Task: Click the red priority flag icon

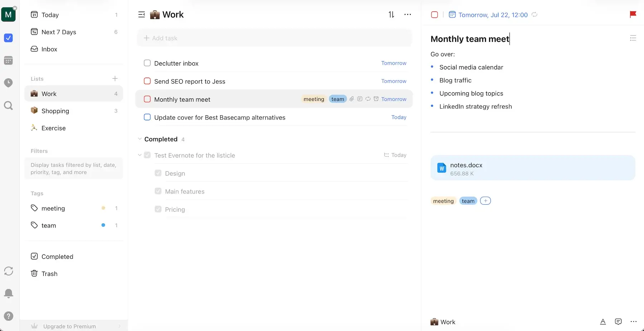Action: click(x=633, y=14)
